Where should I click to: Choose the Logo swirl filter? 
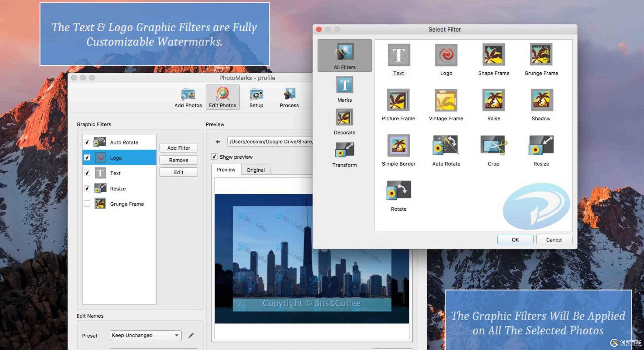(x=446, y=55)
